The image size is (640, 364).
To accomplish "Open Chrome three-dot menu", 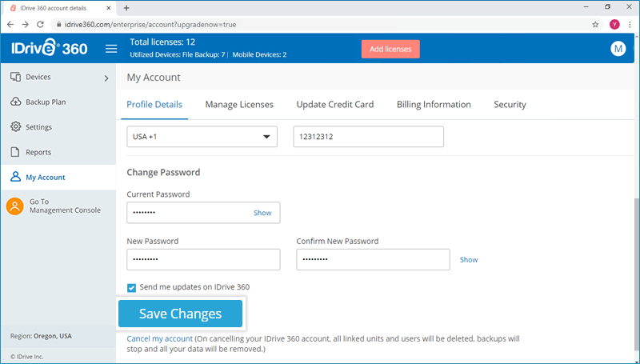I will click(630, 25).
